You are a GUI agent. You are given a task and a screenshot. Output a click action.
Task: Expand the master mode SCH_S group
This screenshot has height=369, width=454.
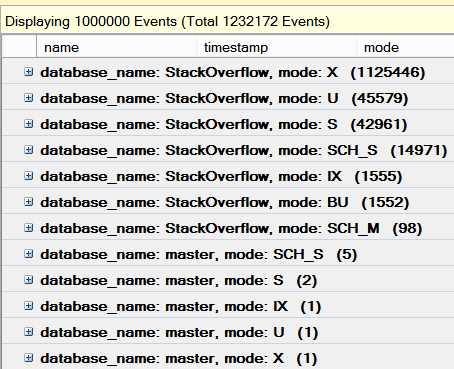[x=29, y=254]
